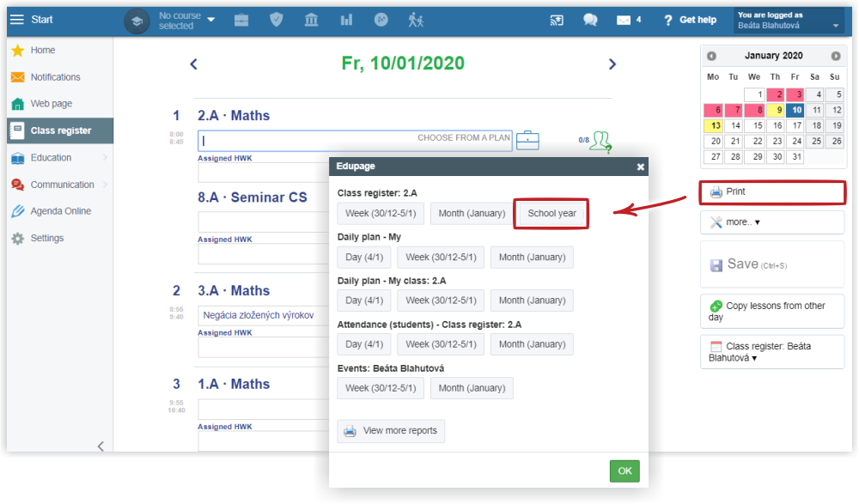Open the bar chart statistics icon

tap(346, 21)
